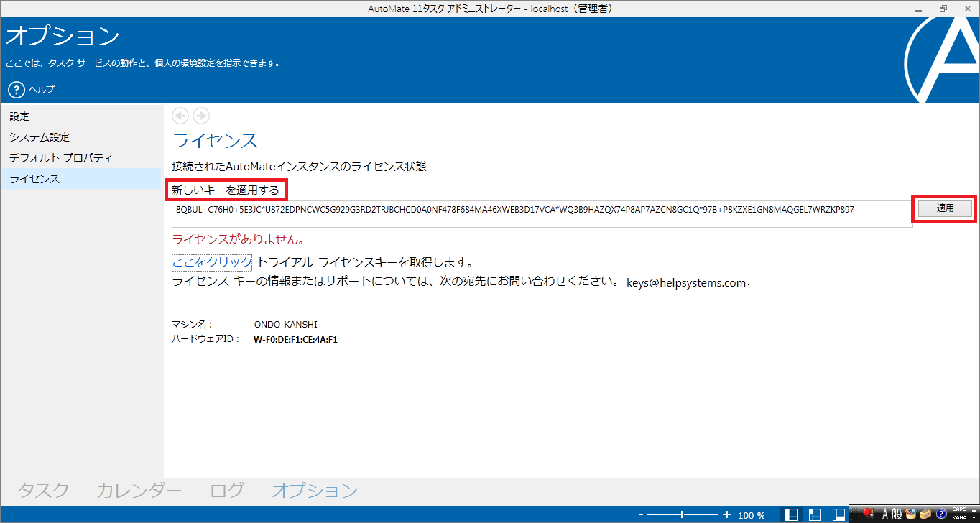The image size is (980, 523).
Task: Click the zoom in plus icon
Action: click(x=726, y=514)
